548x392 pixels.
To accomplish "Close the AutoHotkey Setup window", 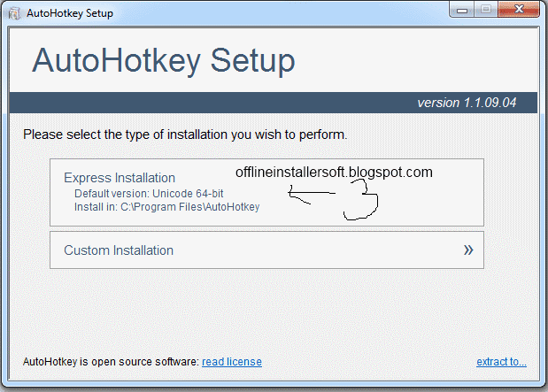I will point(519,10).
